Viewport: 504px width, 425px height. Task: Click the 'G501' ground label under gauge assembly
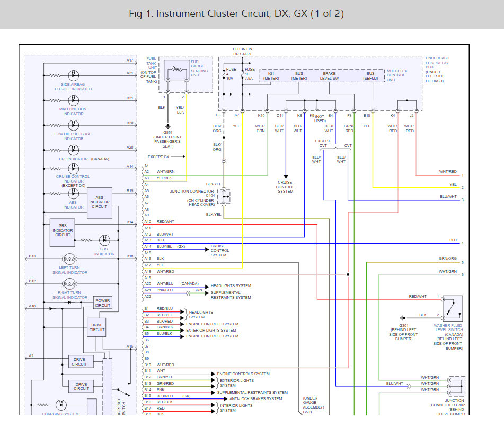(307, 412)
